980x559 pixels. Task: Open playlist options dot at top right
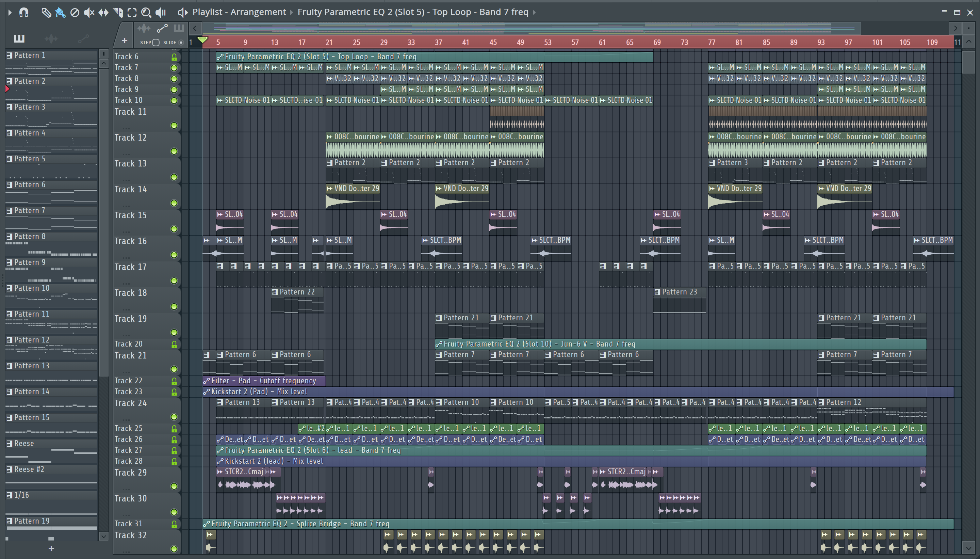click(968, 28)
